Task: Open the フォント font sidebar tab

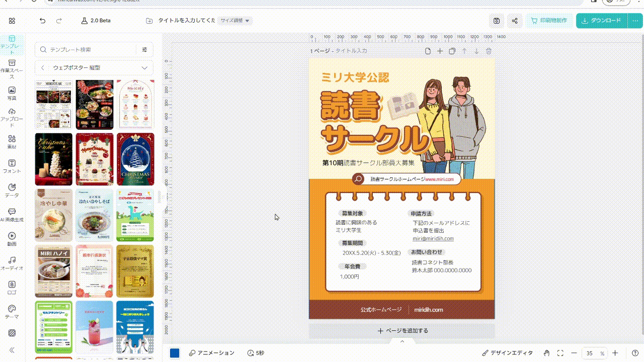Action: (x=12, y=166)
